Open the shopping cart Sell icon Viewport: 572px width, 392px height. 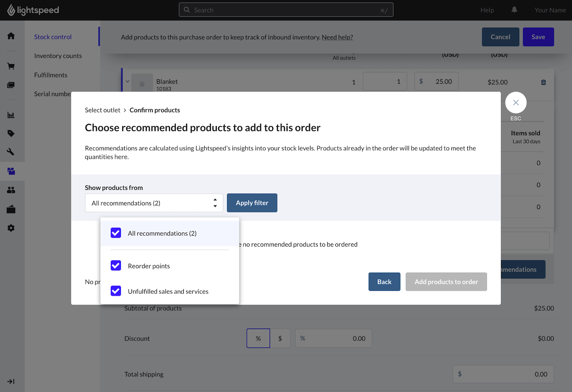click(11, 66)
